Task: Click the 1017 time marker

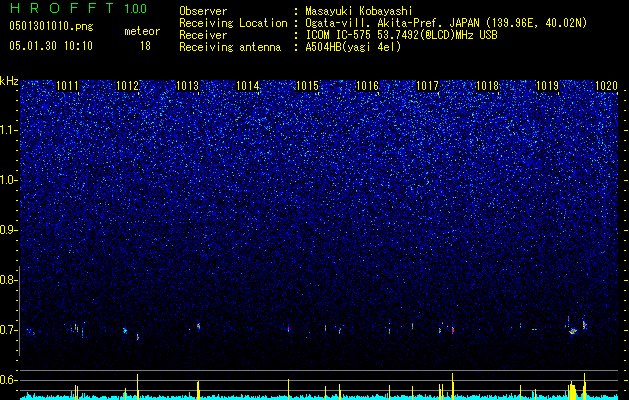Action: 427,86
